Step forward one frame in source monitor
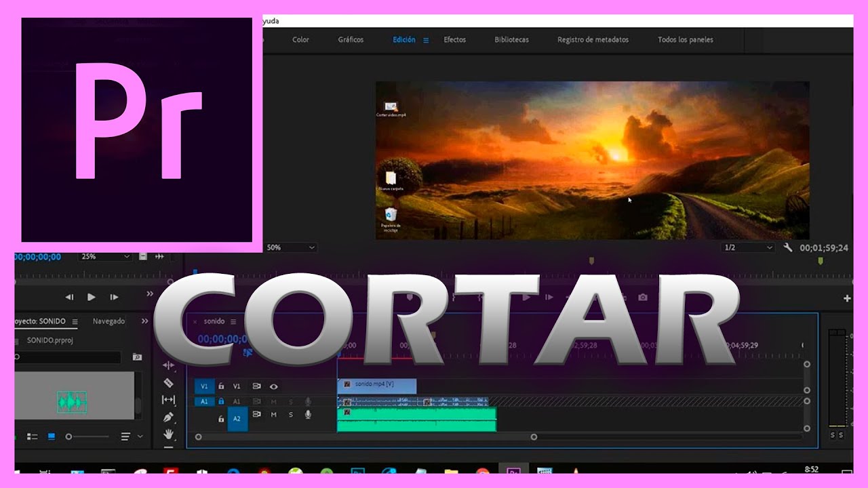The image size is (868, 488). pos(114,297)
